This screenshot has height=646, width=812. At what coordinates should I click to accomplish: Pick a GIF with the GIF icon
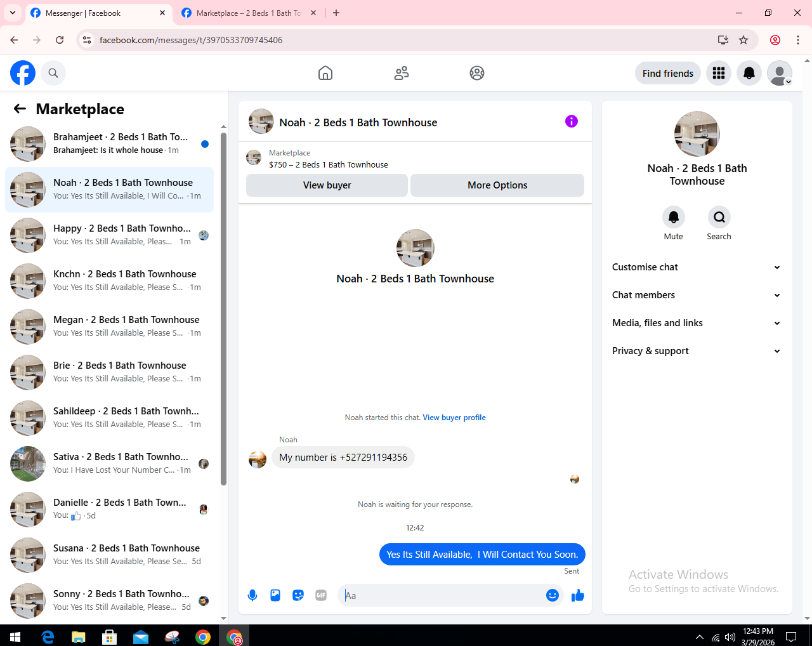point(321,595)
